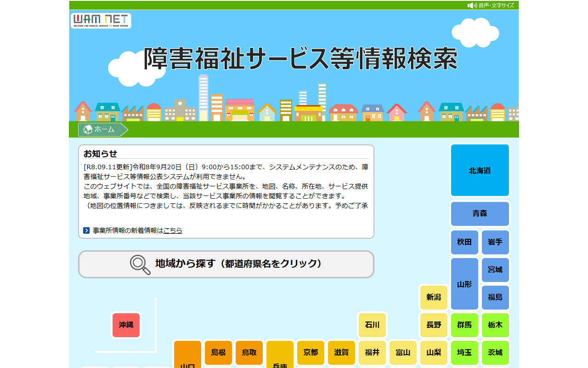Pick the 富山 prefecture tile
Viewport: 588px width, 368px height.
point(403,352)
